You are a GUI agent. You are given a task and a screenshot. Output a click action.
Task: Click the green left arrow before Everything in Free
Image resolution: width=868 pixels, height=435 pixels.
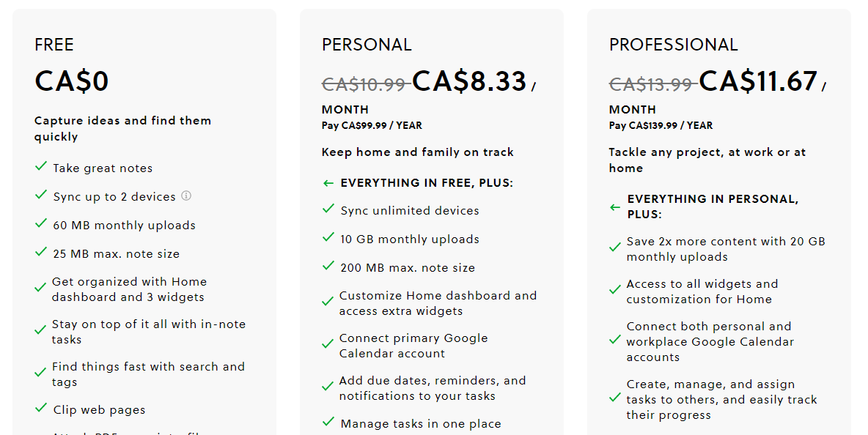(328, 183)
